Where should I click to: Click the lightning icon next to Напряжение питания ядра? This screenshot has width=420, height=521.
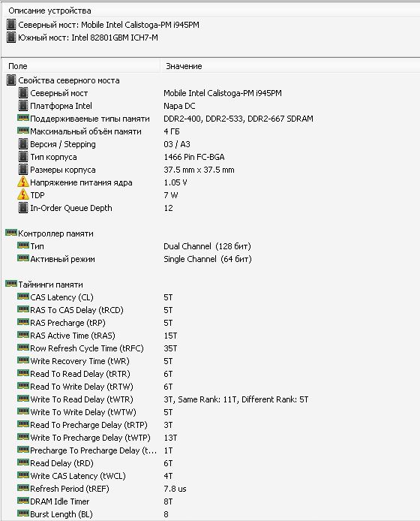click(x=23, y=182)
